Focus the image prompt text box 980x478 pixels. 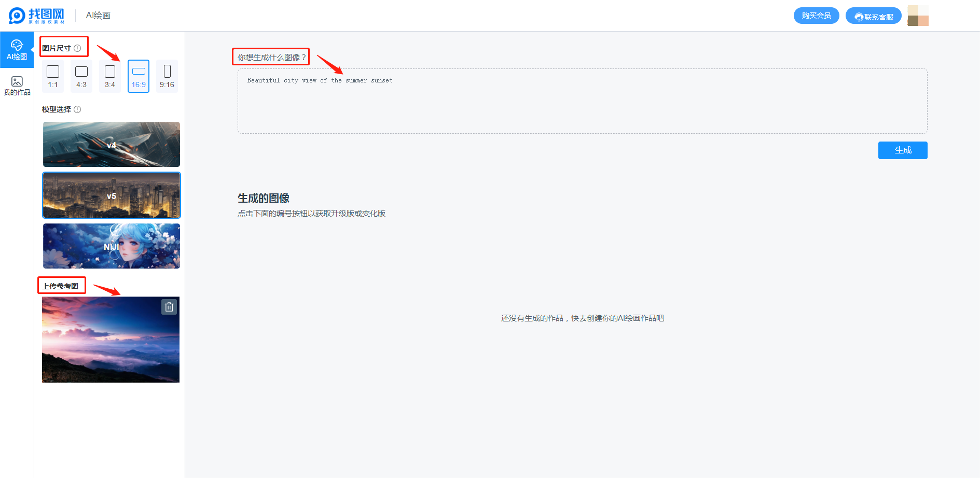(582, 101)
